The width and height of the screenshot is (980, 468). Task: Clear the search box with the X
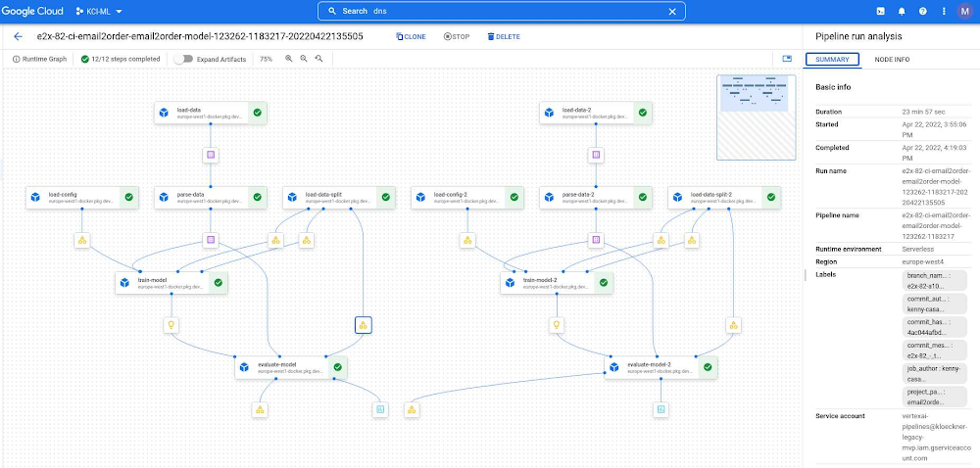click(672, 11)
